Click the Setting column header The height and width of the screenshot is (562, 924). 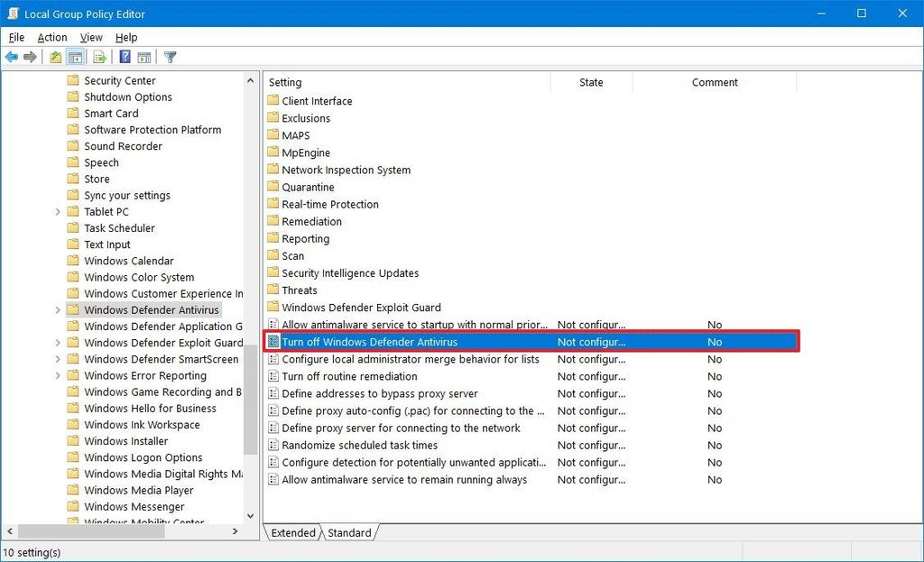284,82
